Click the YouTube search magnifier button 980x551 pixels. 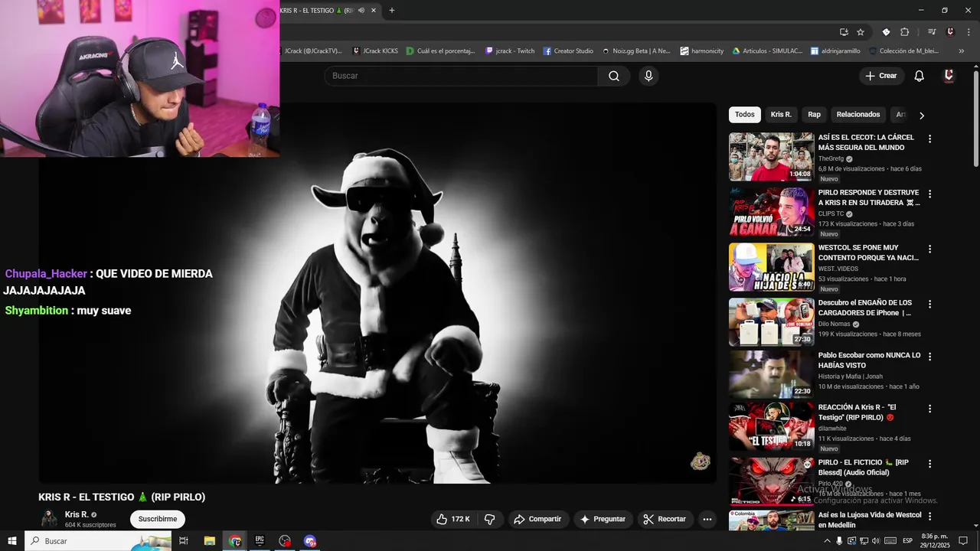click(614, 76)
